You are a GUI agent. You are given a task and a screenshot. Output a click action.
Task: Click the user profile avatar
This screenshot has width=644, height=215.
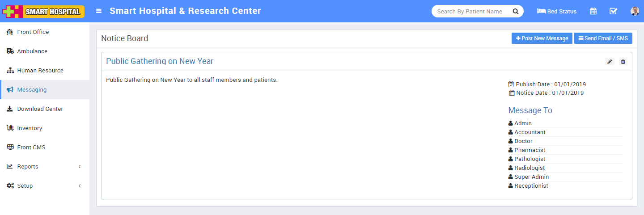coord(635,11)
